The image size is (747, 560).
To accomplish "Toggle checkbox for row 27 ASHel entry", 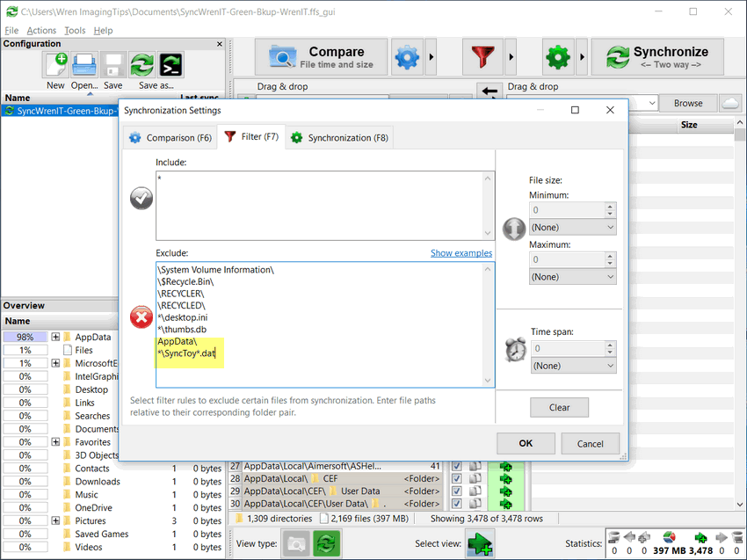I will [456, 466].
